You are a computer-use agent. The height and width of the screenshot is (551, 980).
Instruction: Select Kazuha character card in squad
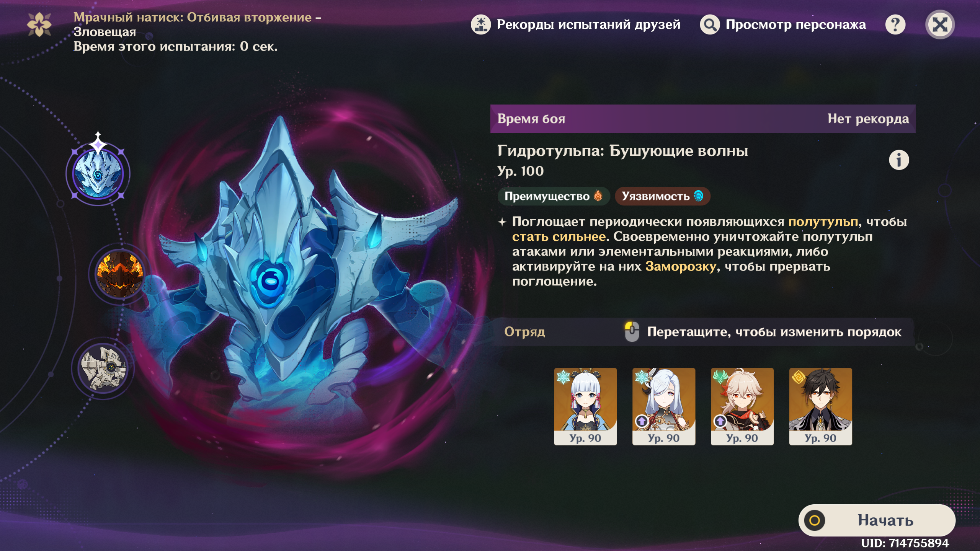pos(742,406)
